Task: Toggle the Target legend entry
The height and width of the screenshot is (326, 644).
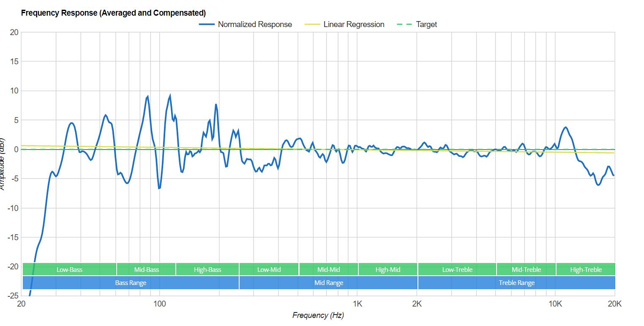Action: [x=417, y=25]
